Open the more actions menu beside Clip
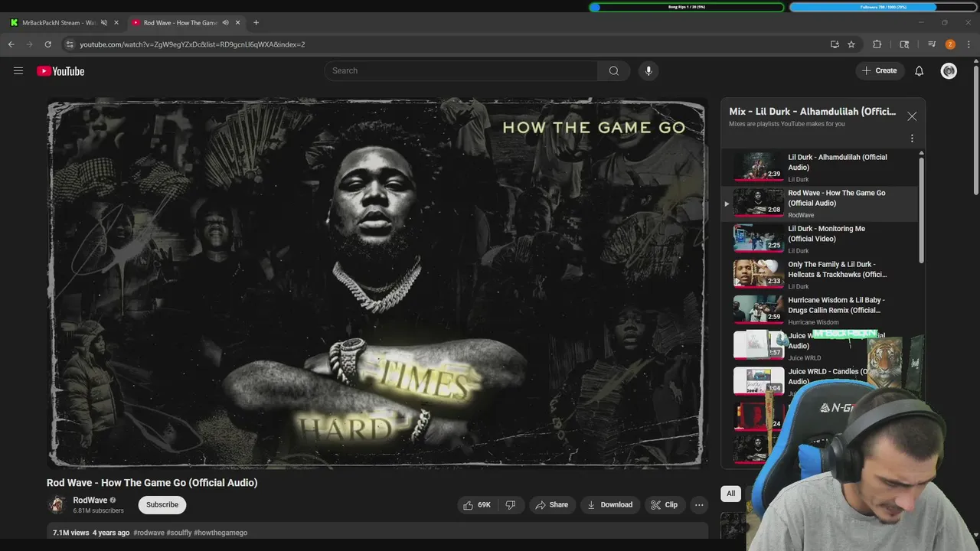Image resolution: width=980 pixels, height=551 pixels. tap(698, 504)
